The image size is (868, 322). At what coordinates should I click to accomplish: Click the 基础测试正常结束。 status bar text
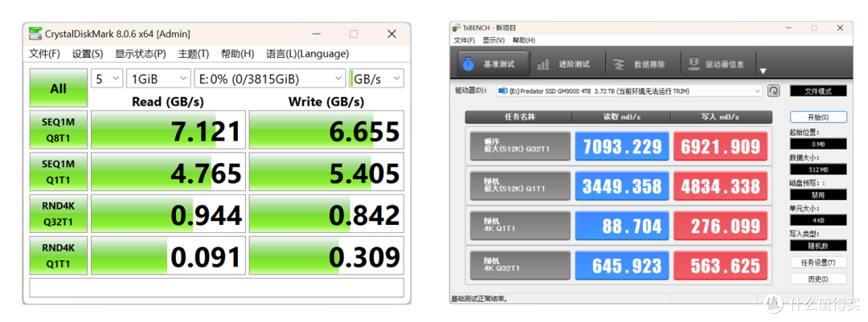coord(479,299)
